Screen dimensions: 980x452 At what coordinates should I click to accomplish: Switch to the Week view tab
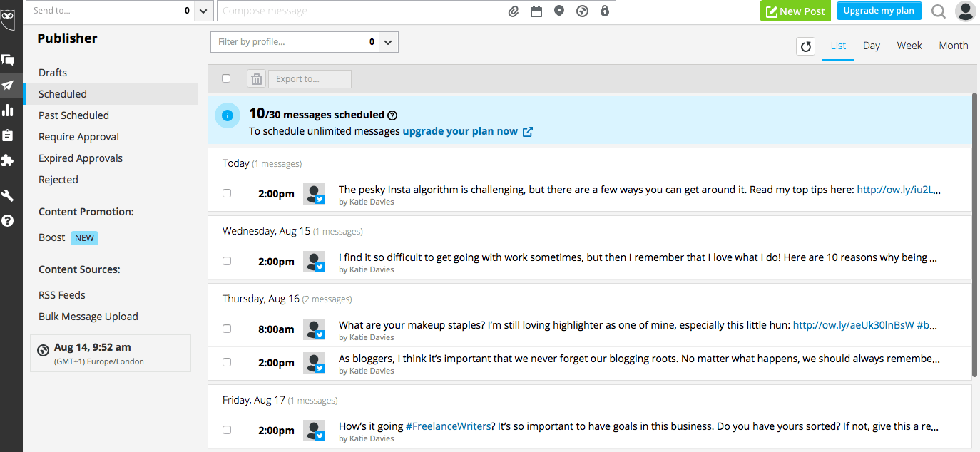pyautogui.click(x=909, y=46)
